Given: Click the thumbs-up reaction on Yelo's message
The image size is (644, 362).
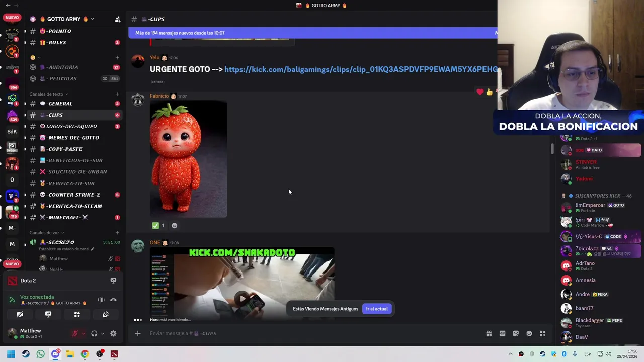Looking at the screenshot, I should coord(489,92).
